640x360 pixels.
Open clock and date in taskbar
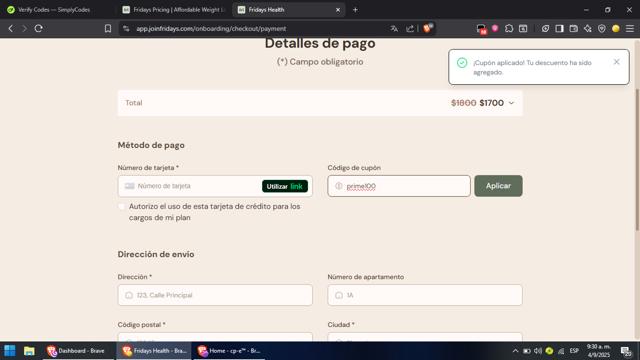point(598,351)
